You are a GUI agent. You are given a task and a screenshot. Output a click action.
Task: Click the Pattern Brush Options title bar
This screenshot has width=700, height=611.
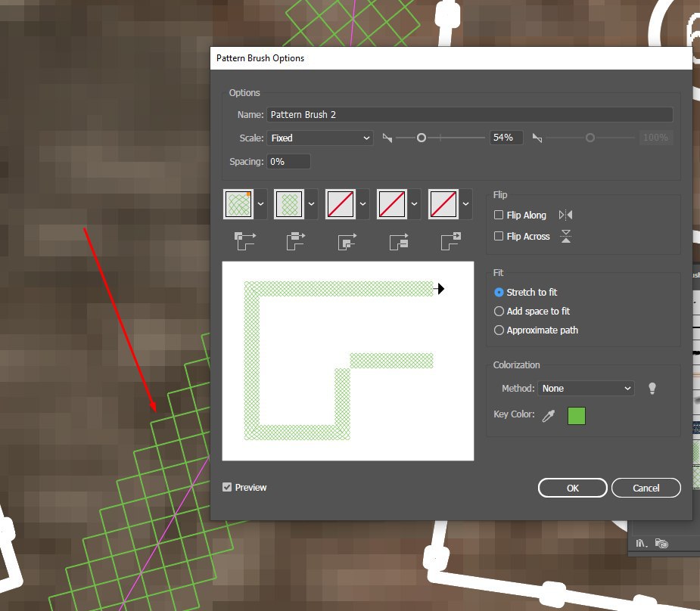[451, 58]
